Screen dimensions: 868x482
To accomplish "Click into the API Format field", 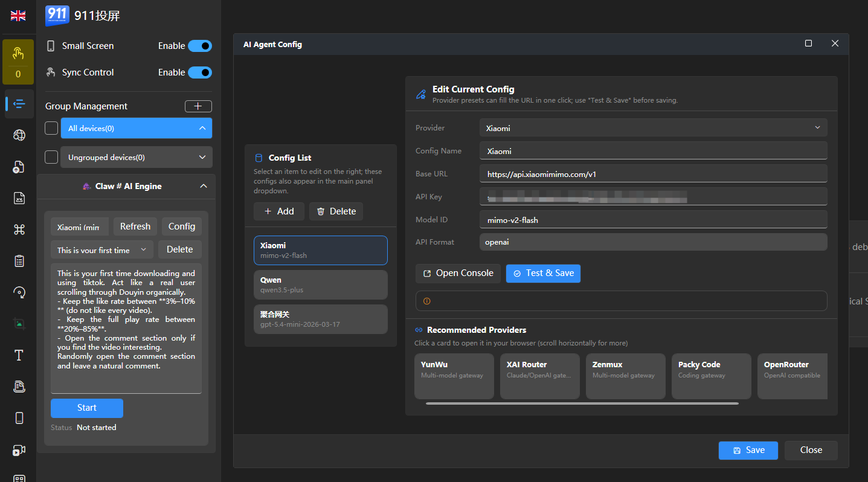I will 654,242.
